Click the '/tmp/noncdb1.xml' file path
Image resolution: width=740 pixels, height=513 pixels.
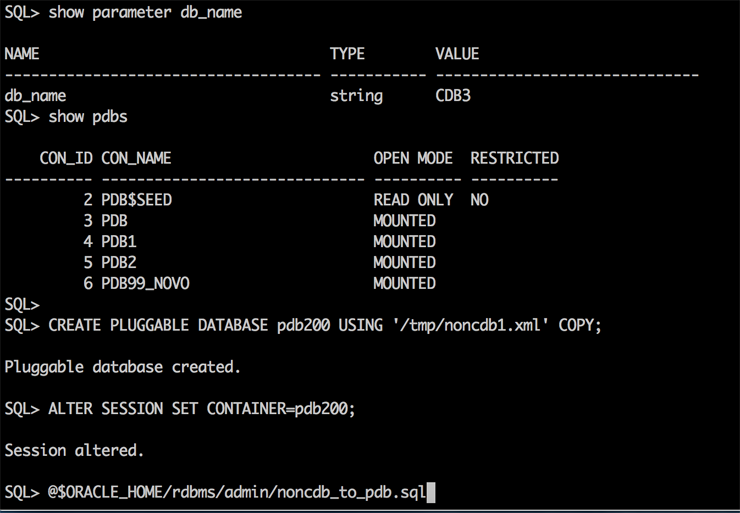pos(470,325)
